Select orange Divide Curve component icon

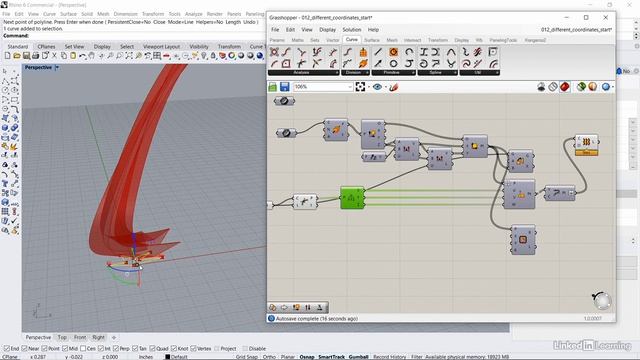point(363,52)
